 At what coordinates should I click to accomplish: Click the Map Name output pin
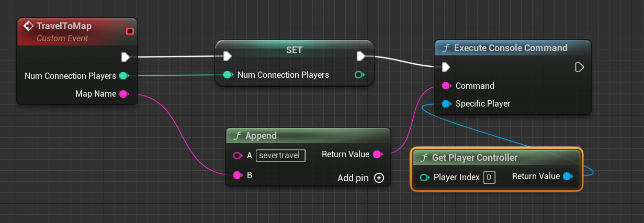coord(124,94)
